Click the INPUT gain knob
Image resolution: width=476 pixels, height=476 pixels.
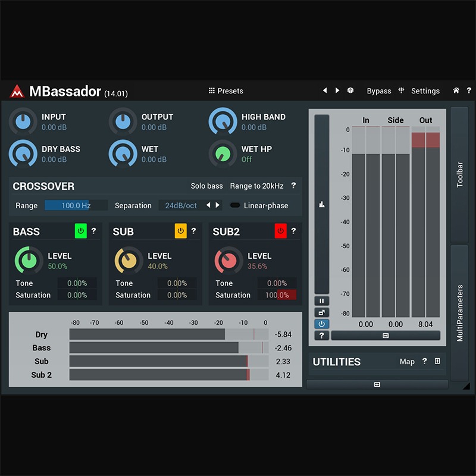pyautogui.click(x=23, y=122)
